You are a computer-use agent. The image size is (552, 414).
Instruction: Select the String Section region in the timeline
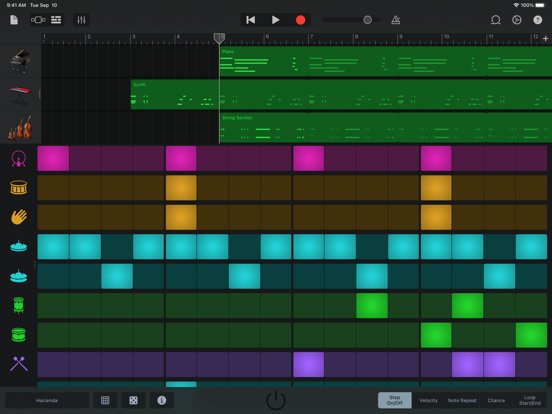coord(386,127)
